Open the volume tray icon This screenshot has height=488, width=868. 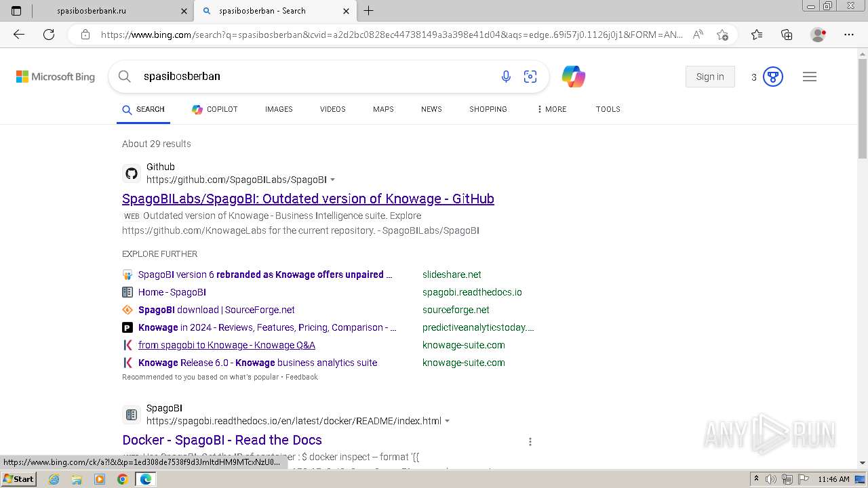coord(771,479)
